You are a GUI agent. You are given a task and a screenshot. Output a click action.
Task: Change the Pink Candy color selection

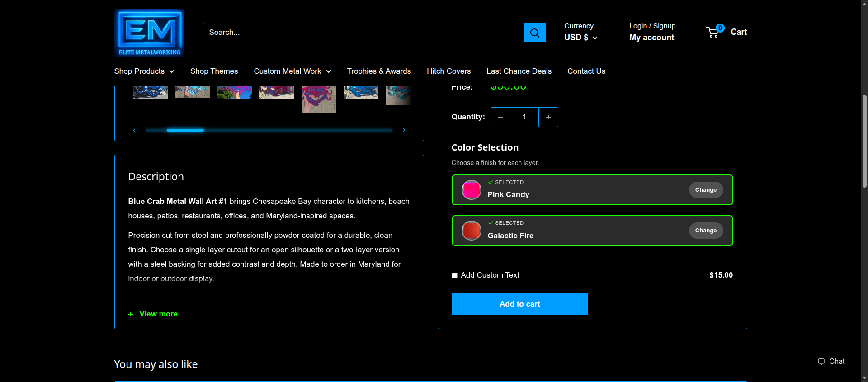tap(706, 190)
